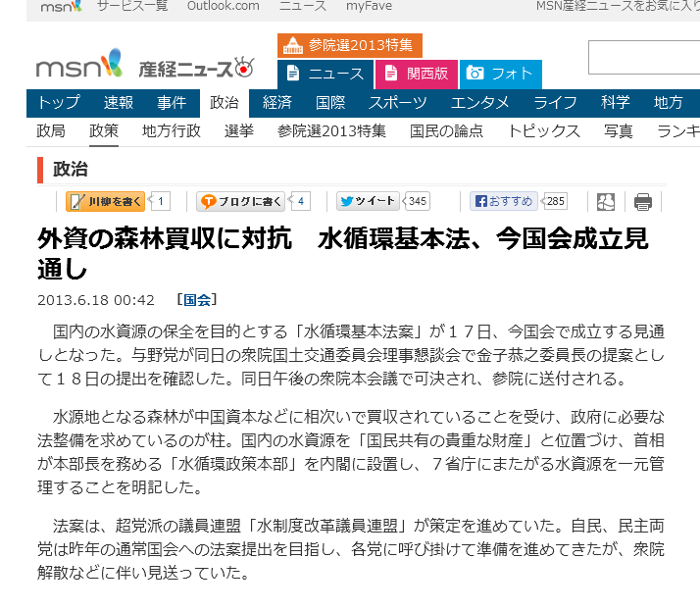Open 地方行政 in the sub-navigation
700x610 pixels.
pos(172,130)
